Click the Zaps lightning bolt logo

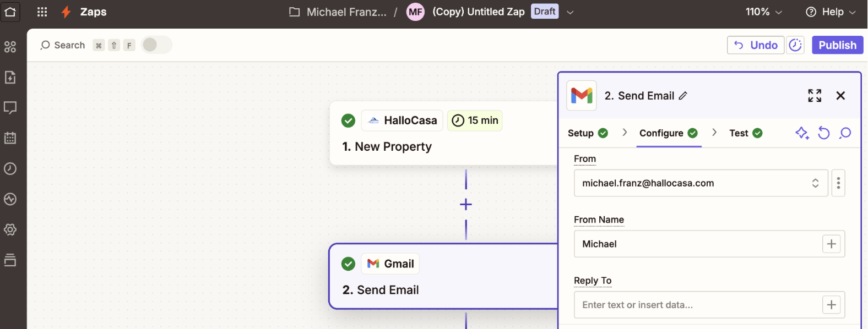[x=66, y=12]
